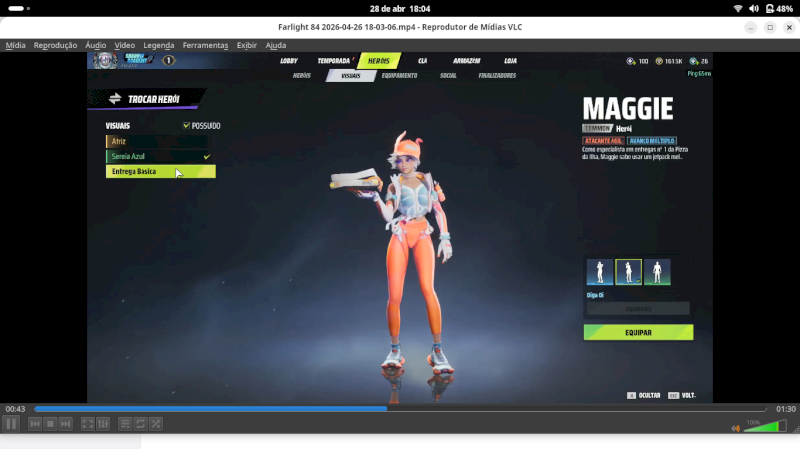Open the TEMPORADA tab
Viewport: 800px width, 449px height.
click(334, 61)
